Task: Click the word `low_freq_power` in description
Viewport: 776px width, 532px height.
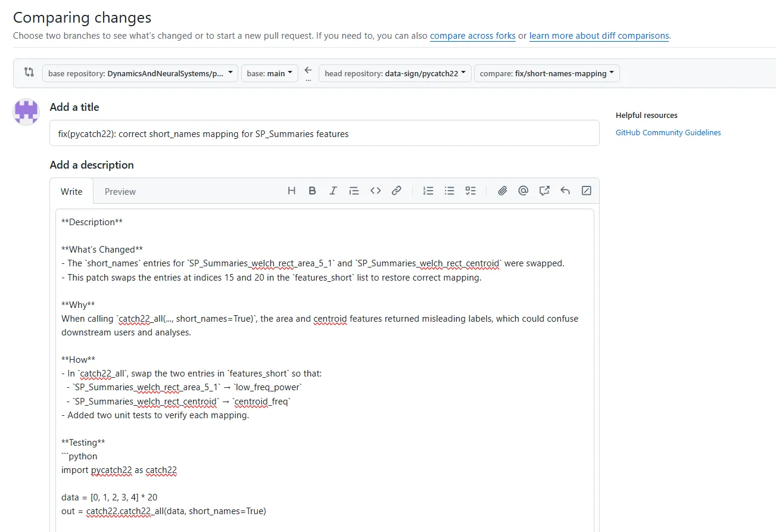Action: [269, 388]
